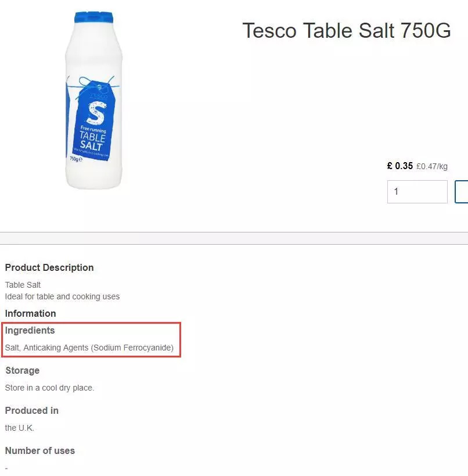Click the 'Store in a cool dry place' text
Viewport: 468px width, 476px height.
[x=49, y=388]
